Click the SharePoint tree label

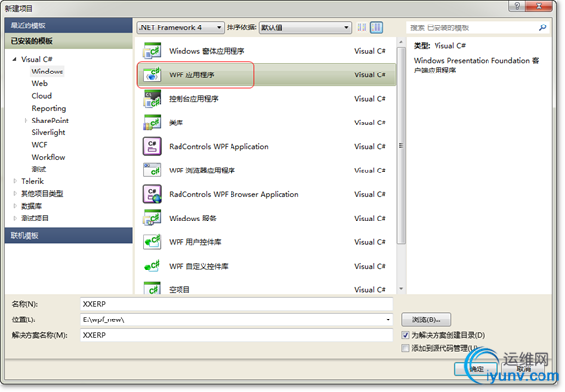pyautogui.click(x=50, y=121)
